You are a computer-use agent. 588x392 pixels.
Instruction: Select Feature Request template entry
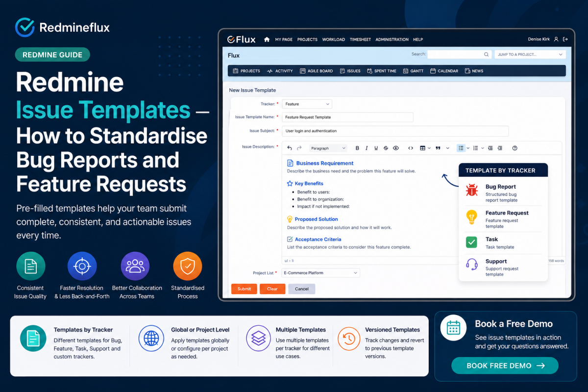coord(503,219)
